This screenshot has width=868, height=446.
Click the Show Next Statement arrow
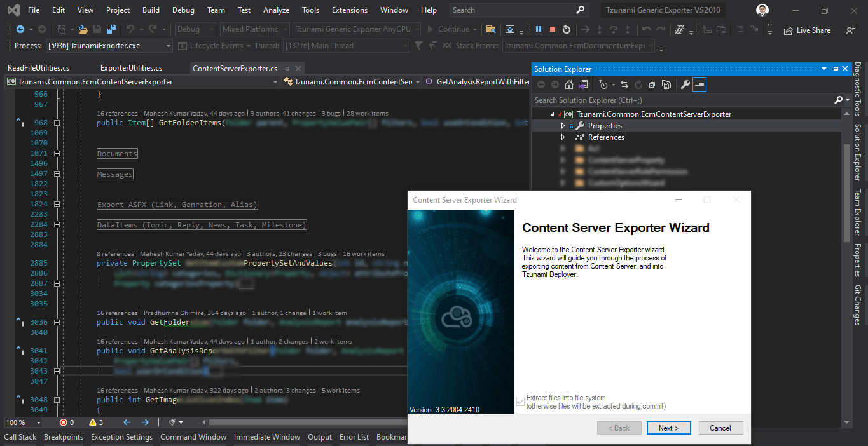click(x=586, y=29)
